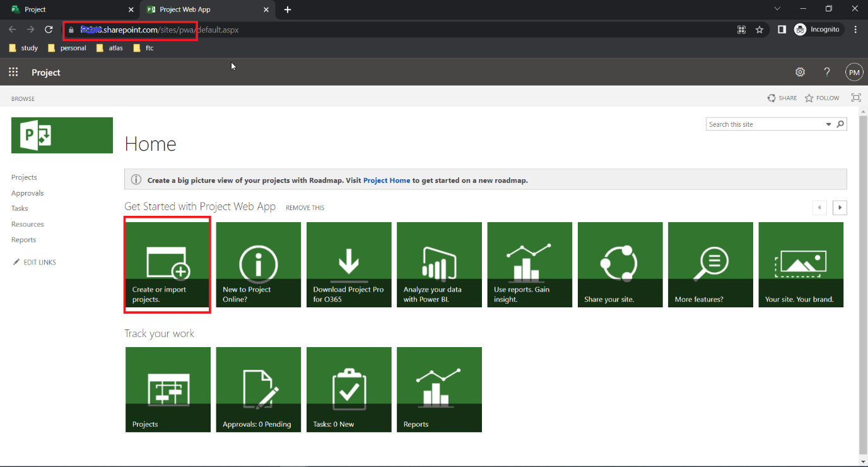Image resolution: width=868 pixels, height=467 pixels.
Task: Open More features tile
Action: pos(710,264)
